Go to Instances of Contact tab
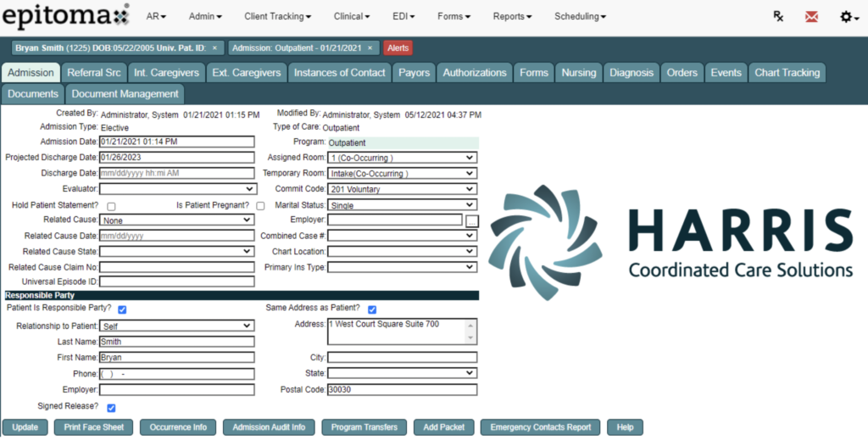Viewport: 868px width, 440px height. point(339,73)
